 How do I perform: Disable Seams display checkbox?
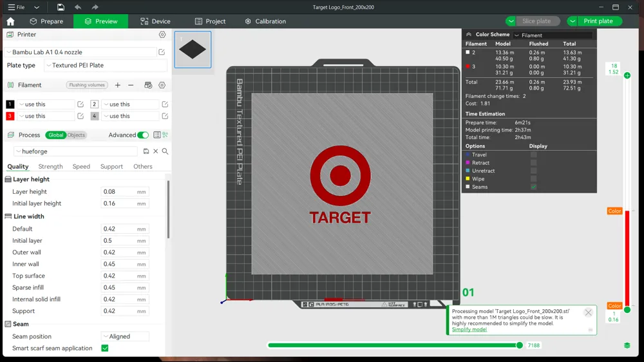tap(533, 187)
